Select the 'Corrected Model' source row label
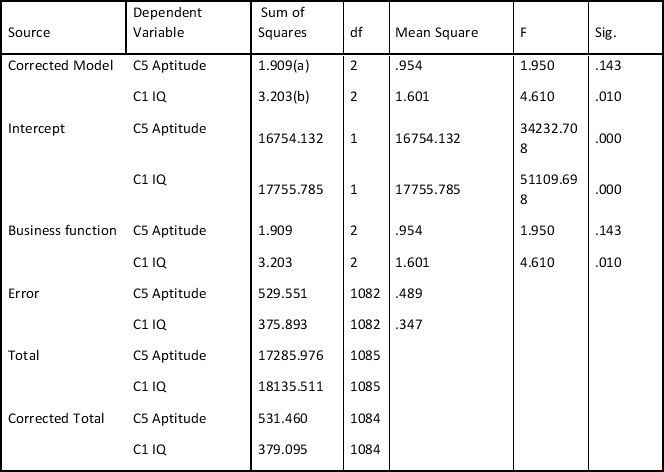Screen dimensions: 664x472 (61, 66)
